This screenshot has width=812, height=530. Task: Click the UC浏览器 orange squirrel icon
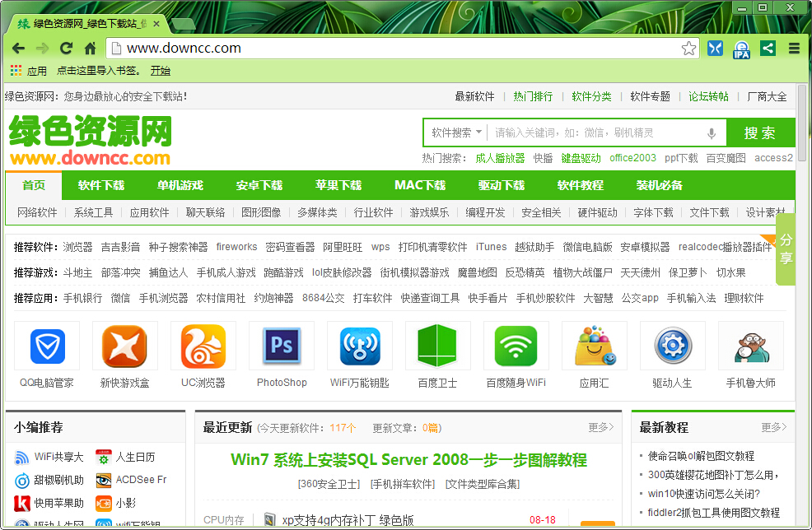[203, 346]
